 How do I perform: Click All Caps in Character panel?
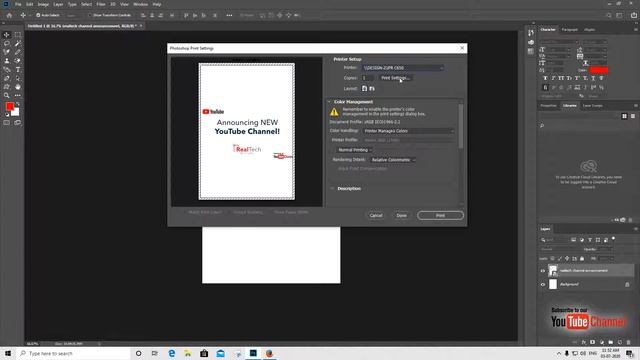pyautogui.click(x=561, y=78)
